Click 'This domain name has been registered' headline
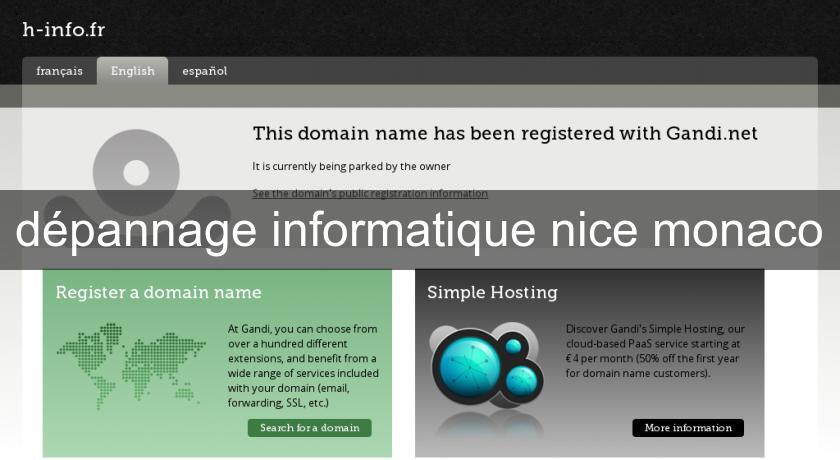Image resolution: width=840 pixels, height=460 pixels. 505,133
